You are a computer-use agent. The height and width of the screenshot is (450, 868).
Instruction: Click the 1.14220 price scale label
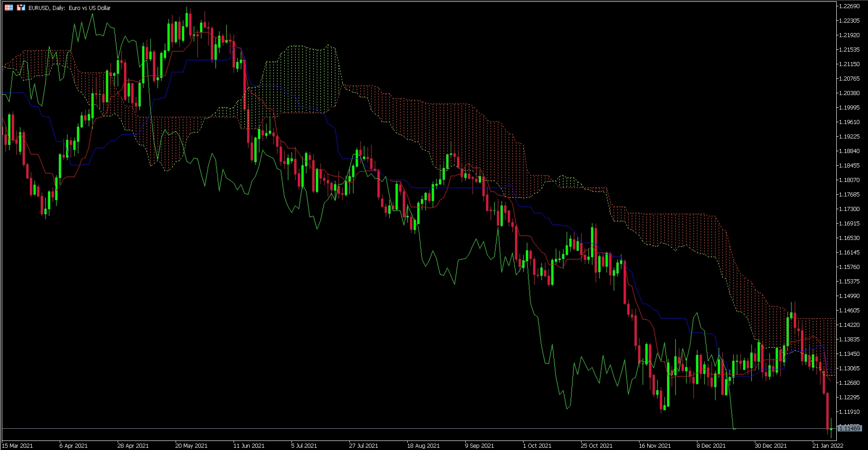point(849,325)
